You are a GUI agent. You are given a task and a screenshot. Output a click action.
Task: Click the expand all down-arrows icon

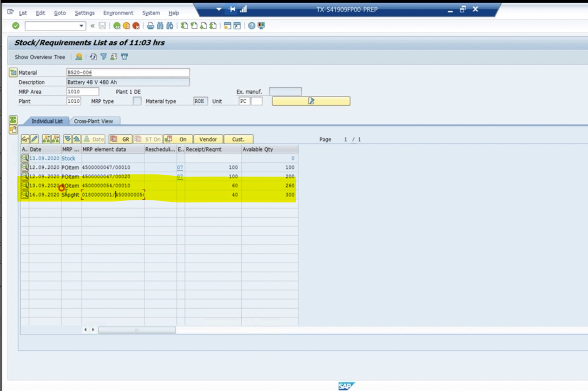point(68,139)
